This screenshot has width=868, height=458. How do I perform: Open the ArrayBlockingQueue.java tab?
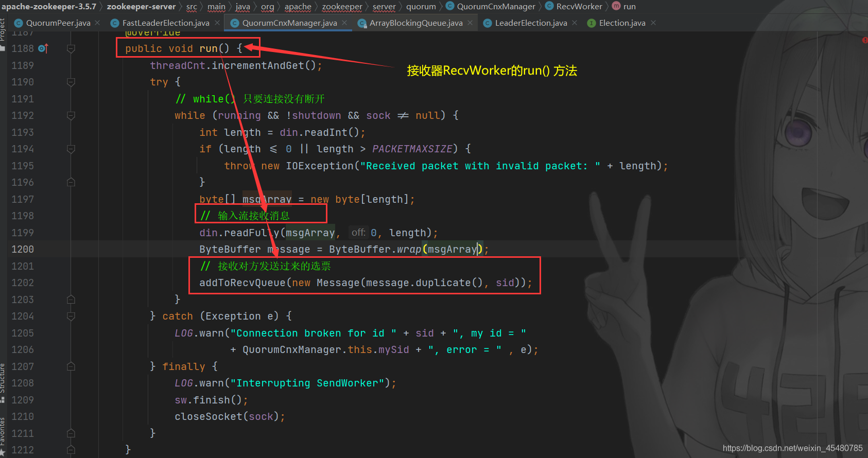click(415, 23)
